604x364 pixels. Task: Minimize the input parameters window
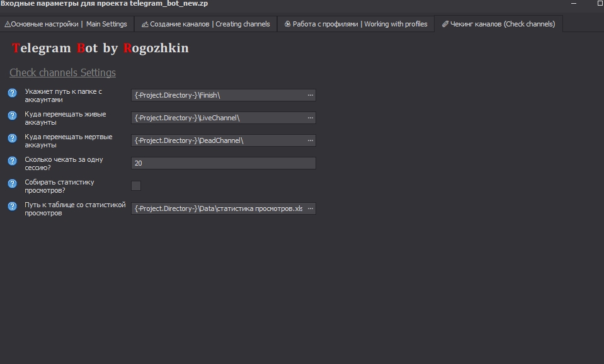pyautogui.click(x=574, y=4)
